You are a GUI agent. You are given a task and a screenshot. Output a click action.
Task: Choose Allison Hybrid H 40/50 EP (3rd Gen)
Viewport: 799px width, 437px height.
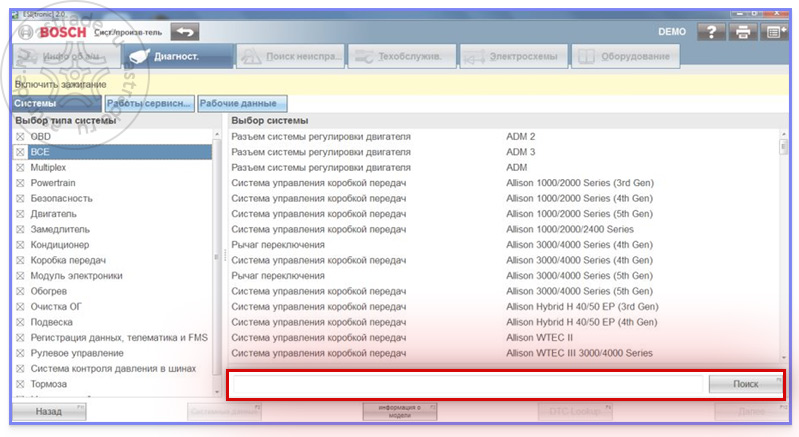point(503,307)
